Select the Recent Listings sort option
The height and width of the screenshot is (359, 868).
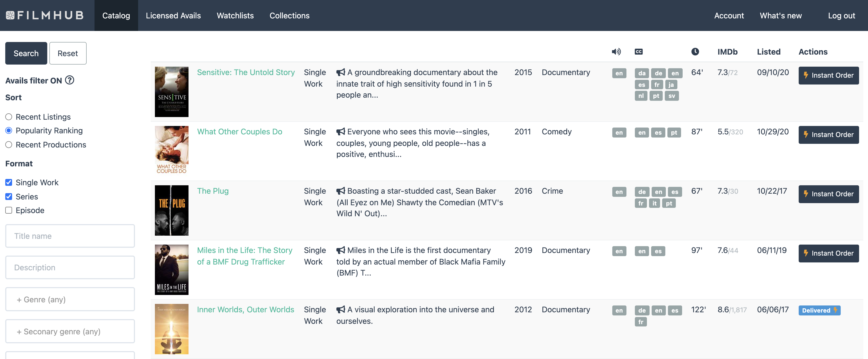click(9, 117)
